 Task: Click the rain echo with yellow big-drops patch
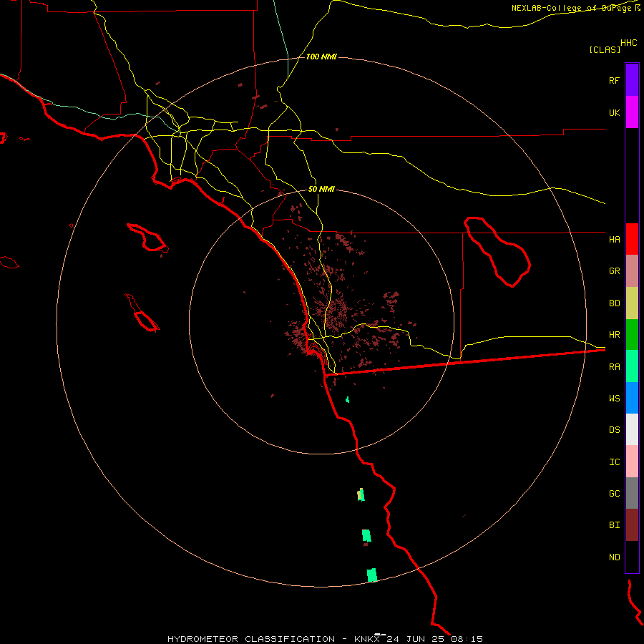[361, 495]
